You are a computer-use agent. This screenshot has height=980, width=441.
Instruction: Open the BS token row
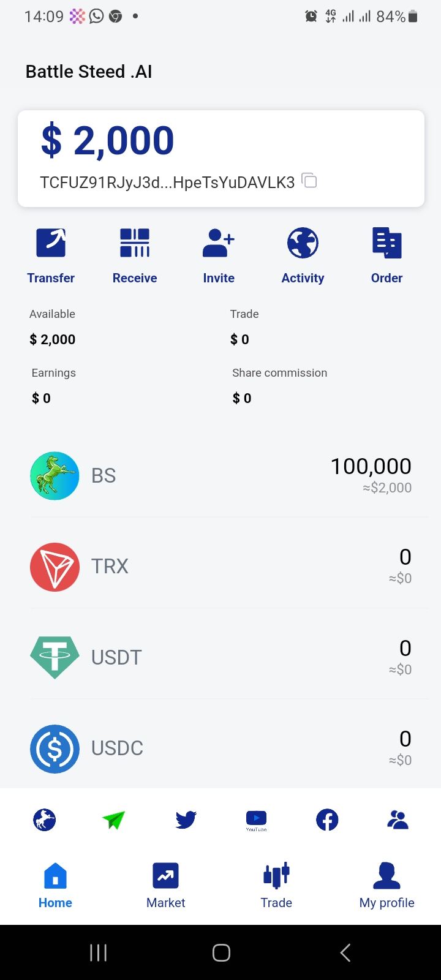[x=221, y=476]
